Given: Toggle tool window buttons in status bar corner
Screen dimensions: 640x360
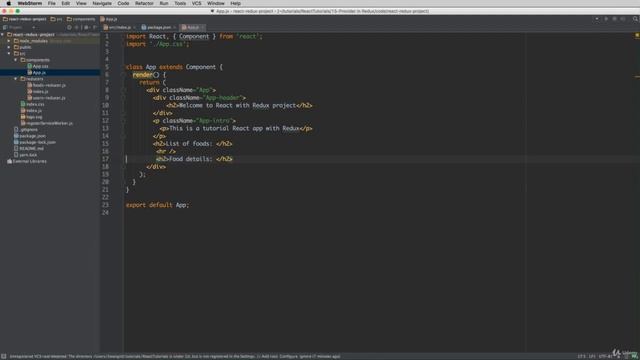Looking at the screenshot, I should point(4,356).
